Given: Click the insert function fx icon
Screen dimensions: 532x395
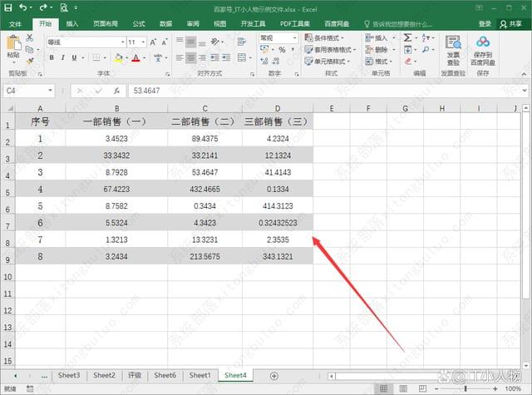Looking at the screenshot, I should 116,91.
